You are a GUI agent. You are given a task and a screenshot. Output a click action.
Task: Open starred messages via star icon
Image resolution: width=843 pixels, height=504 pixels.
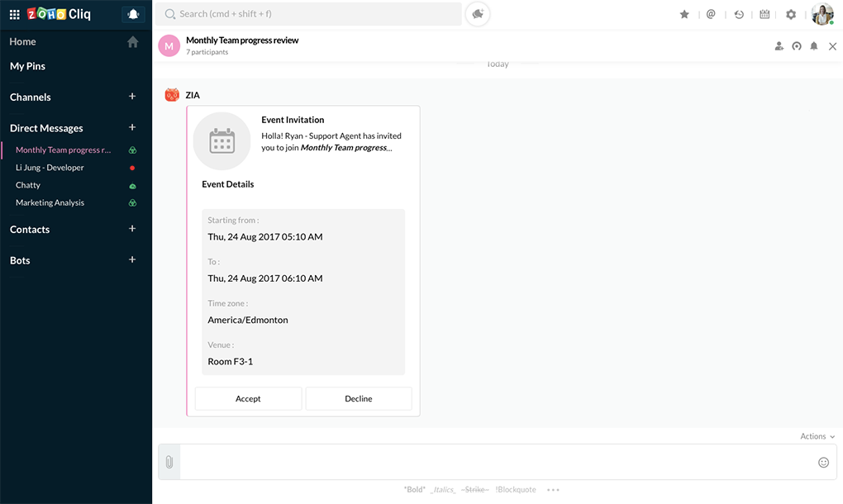(x=684, y=14)
